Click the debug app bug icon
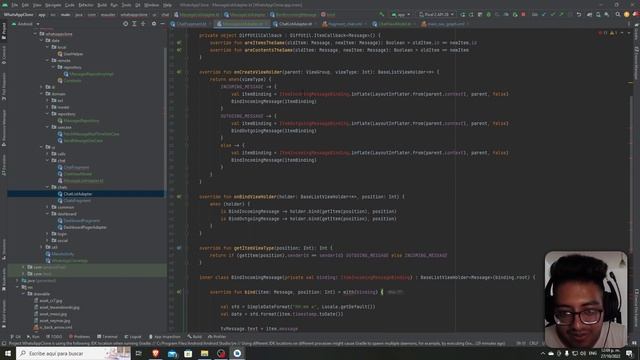 pos(489,14)
